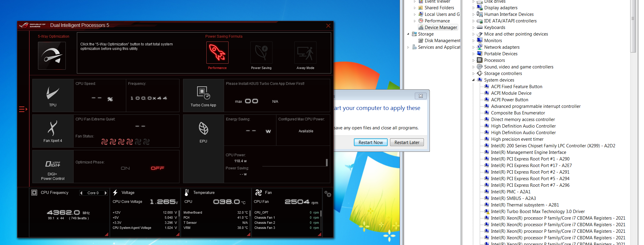Expand the Temperature panel corner arrow

(x=249, y=235)
